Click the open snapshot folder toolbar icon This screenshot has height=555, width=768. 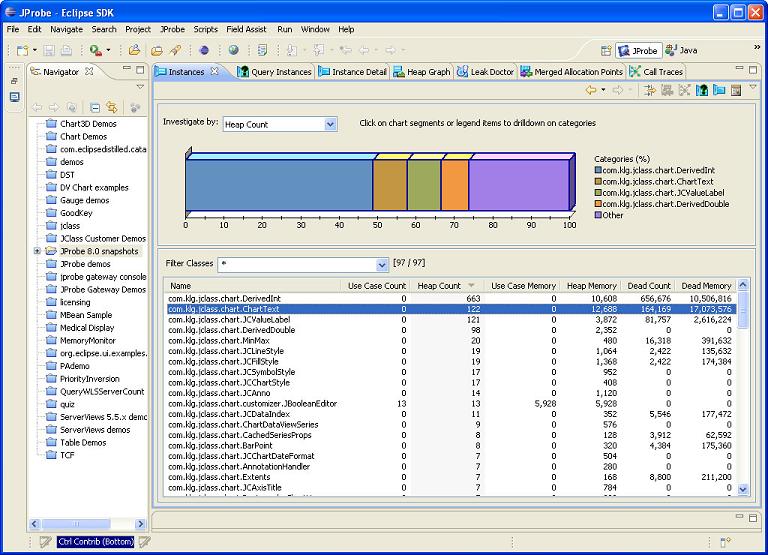click(x=157, y=50)
